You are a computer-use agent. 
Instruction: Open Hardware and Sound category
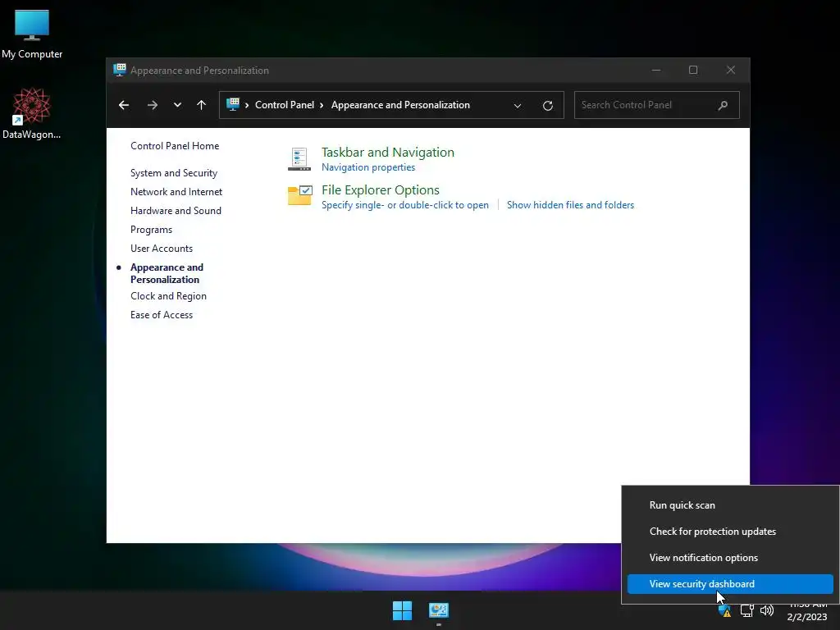(176, 211)
